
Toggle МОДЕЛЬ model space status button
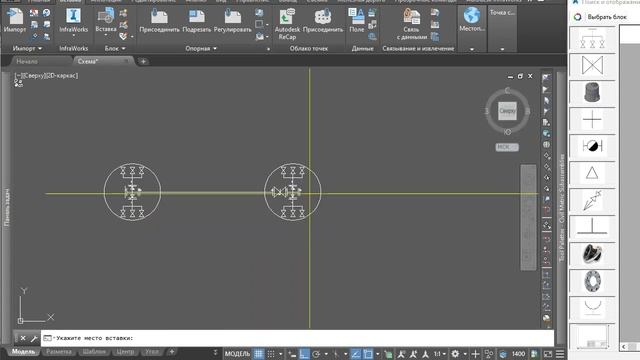pos(237,353)
